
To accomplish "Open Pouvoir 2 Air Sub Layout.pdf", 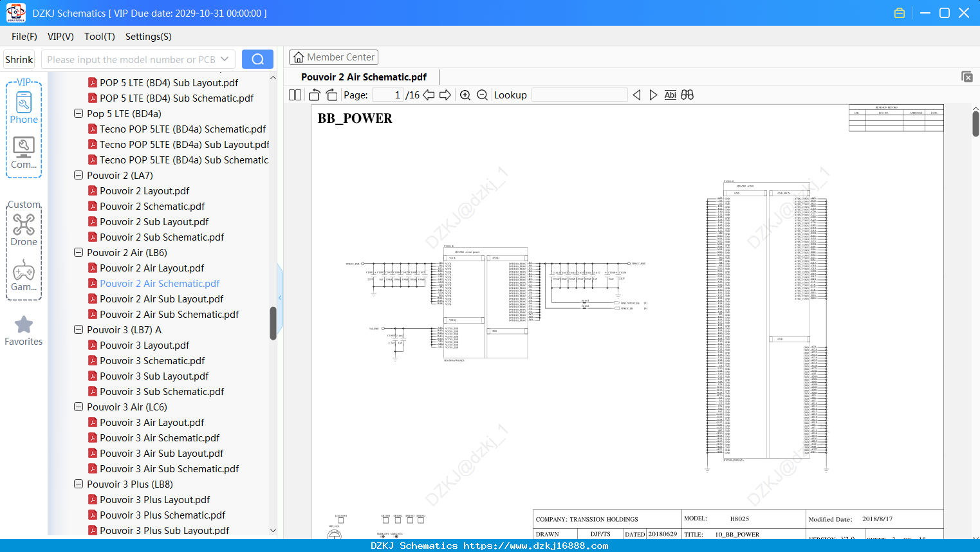I will (x=162, y=299).
